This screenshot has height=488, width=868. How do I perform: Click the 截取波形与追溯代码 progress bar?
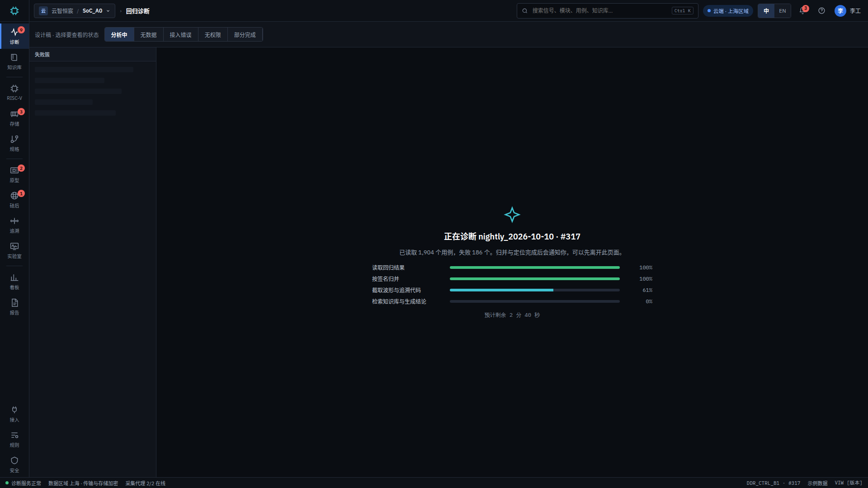(534, 290)
